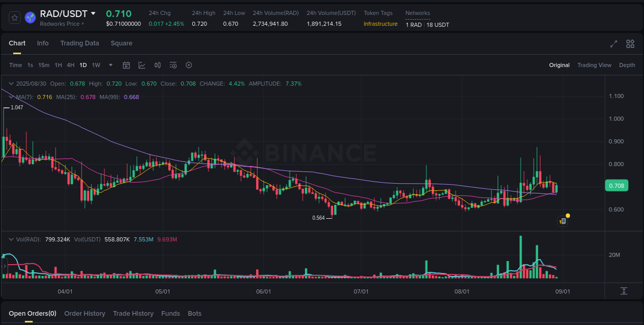The image size is (644, 325).
Task: Open the technical indicators icon
Action: pos(173,65)
